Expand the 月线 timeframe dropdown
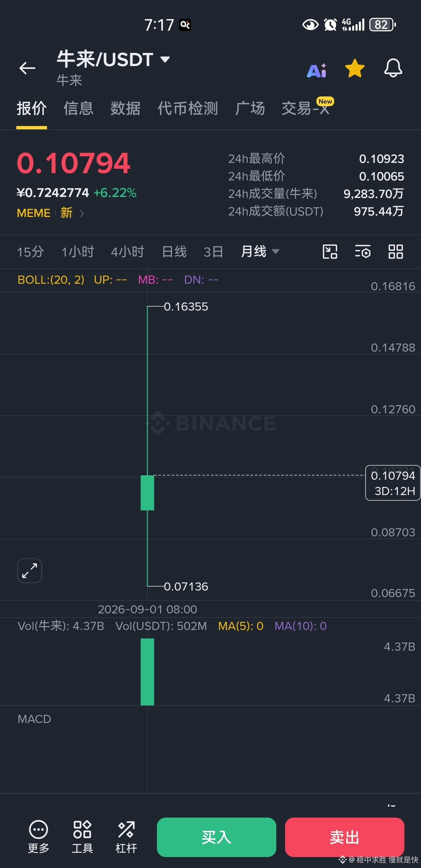Image resolution: width=421 pixels, height=868 pixels. (x=275, y=251)
